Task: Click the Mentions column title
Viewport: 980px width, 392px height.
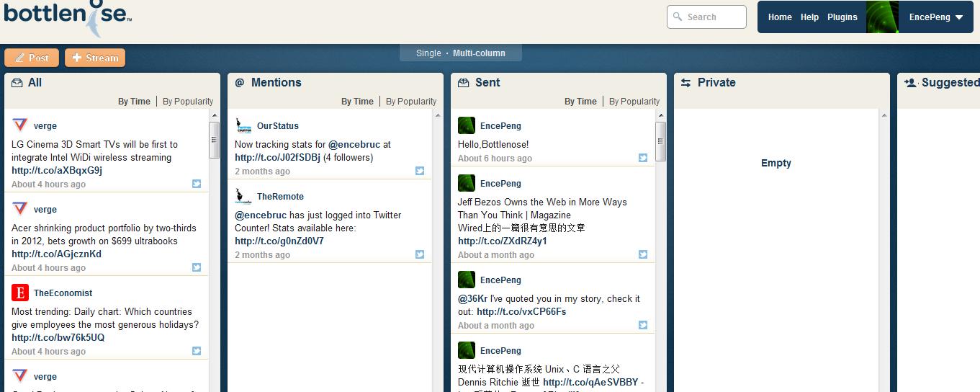Action: (x=276, y=83)
